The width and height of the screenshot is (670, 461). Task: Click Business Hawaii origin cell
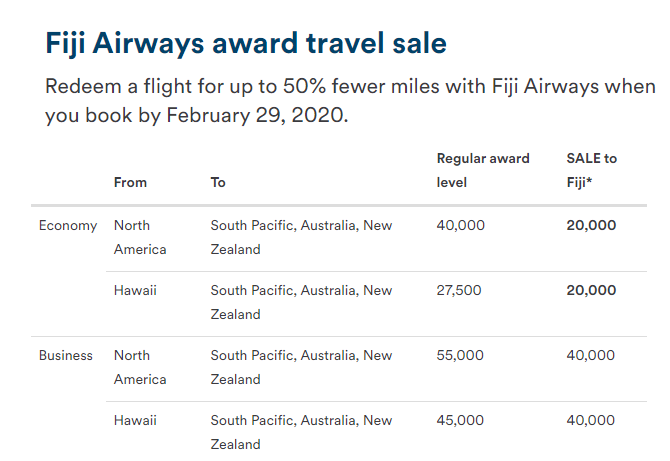pos(135,420)
